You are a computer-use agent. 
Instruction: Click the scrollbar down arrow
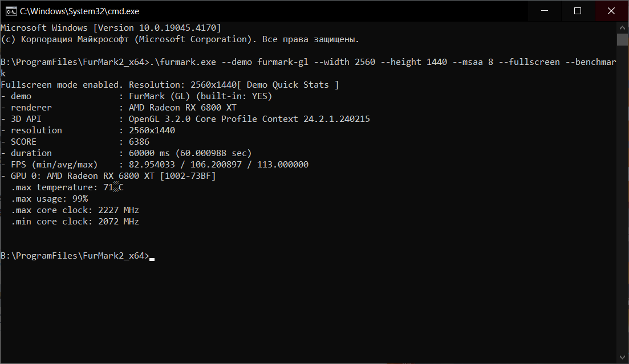tap(622, 358)
